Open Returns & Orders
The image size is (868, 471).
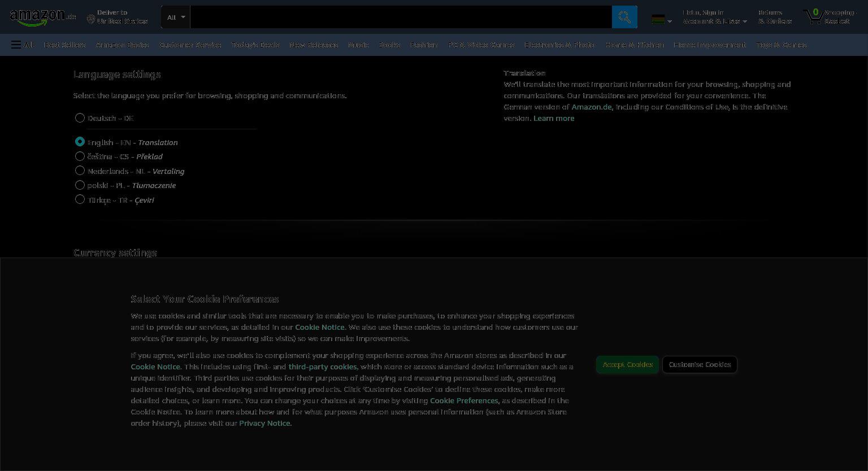(775, 17)
